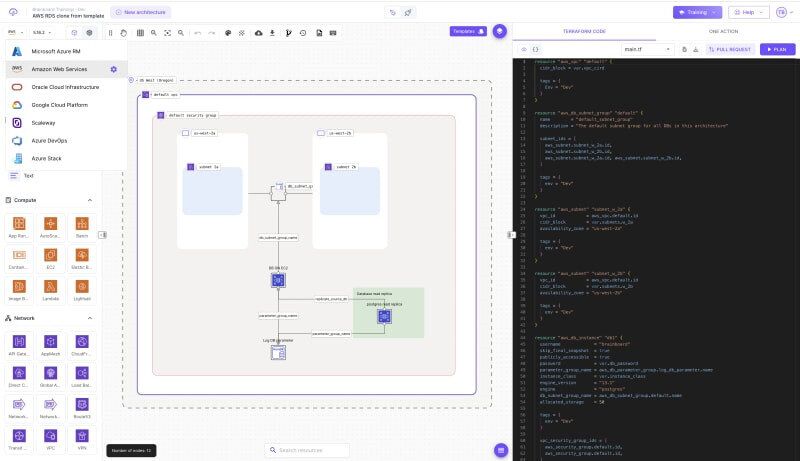This screenshot has height=461, width=800.
Task: Choose Azure DevOps from provider list
Action: coord(66,141)
